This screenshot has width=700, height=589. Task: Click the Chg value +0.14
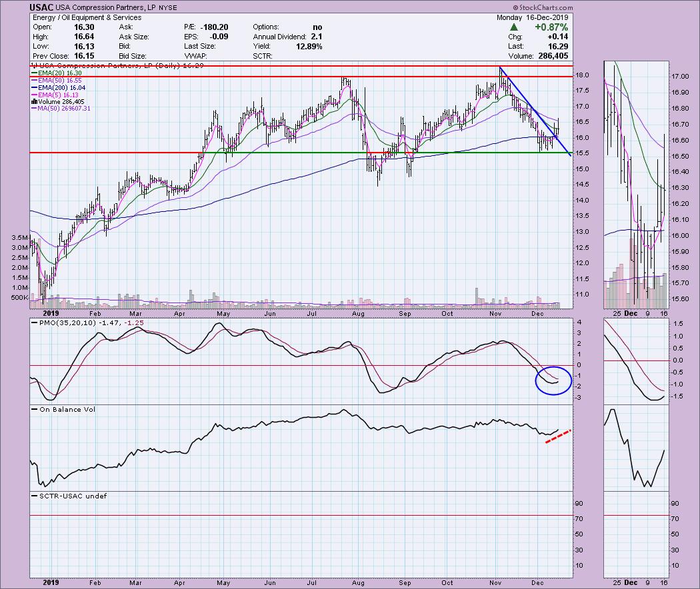(557, 37)
